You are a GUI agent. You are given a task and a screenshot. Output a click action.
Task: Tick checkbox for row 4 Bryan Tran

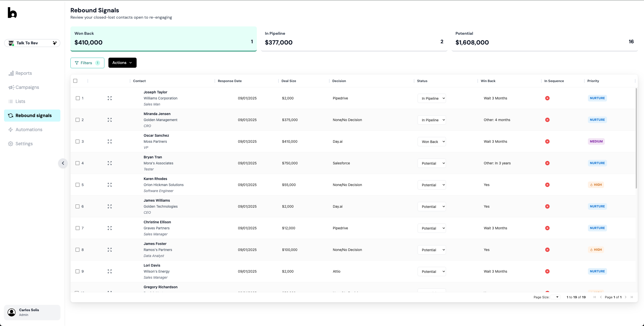[77, 163]
